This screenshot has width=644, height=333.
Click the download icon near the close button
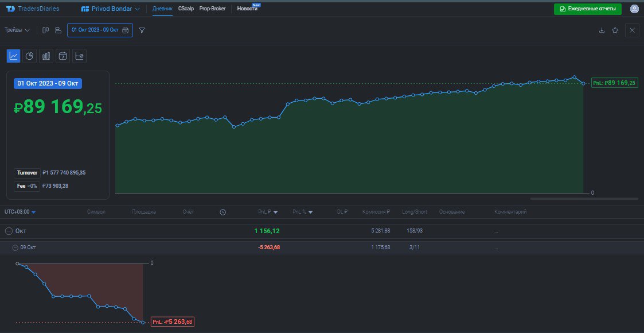point(601,30)
